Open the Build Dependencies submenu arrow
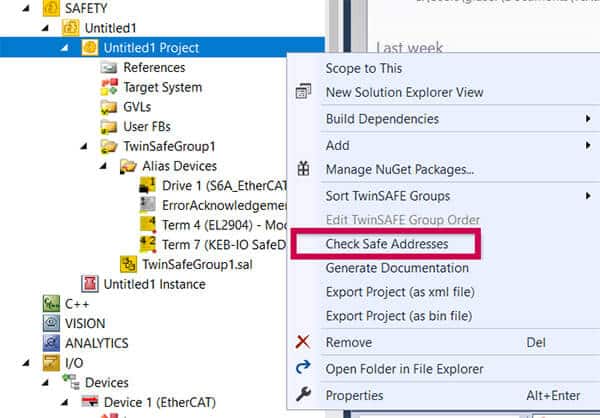This screenshot has height=418, width=600. click(x=588, y=119)
